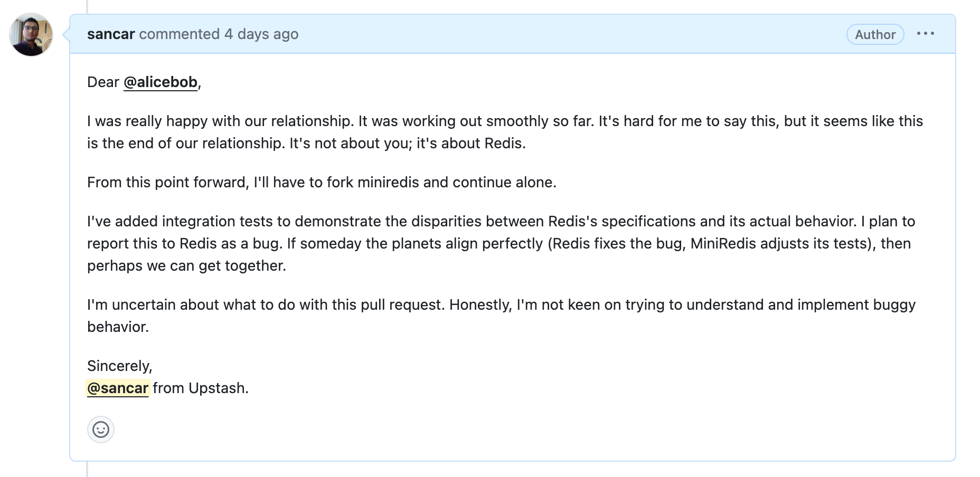Click the word "commented" in the header
The height and width of the screenshot is (477, 980).
tap(179, 34)
